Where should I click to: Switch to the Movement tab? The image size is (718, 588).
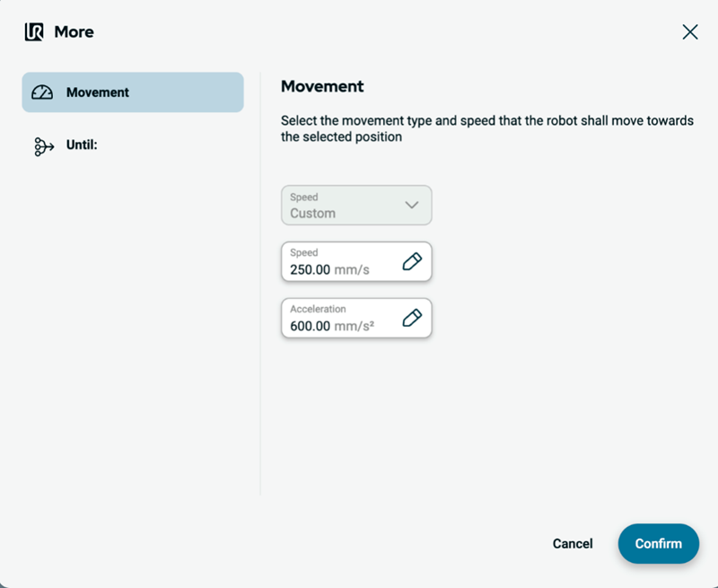tap(133, 92)
